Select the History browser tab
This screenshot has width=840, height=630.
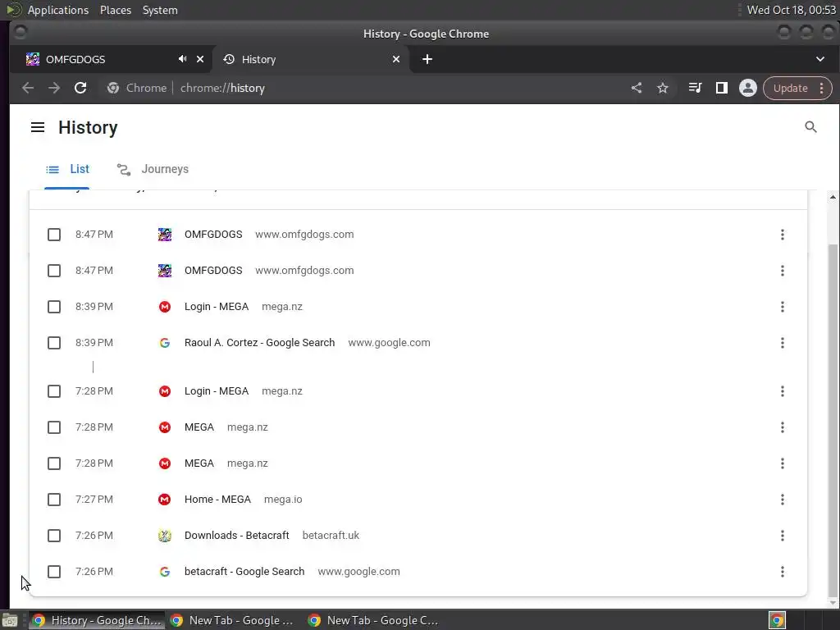311,59
